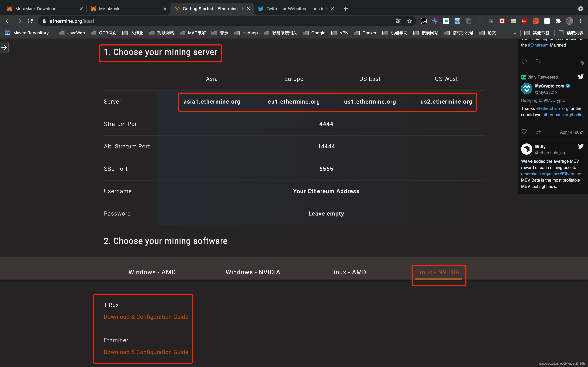
Task: Like the MyCrypto.com tweet heart icon
Action: [524, 132]
